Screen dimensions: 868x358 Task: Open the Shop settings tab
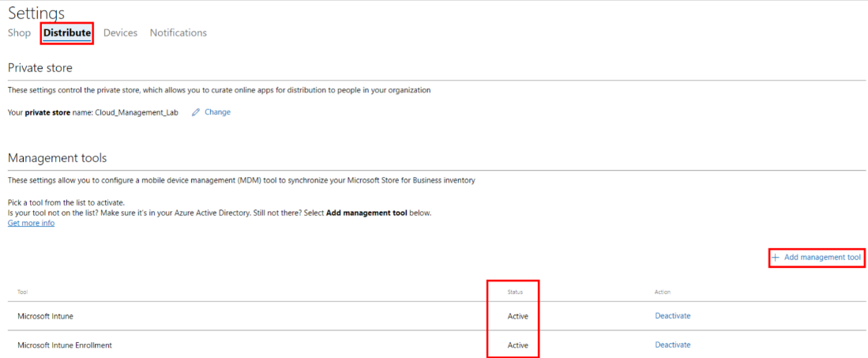(x=19, y=33)
